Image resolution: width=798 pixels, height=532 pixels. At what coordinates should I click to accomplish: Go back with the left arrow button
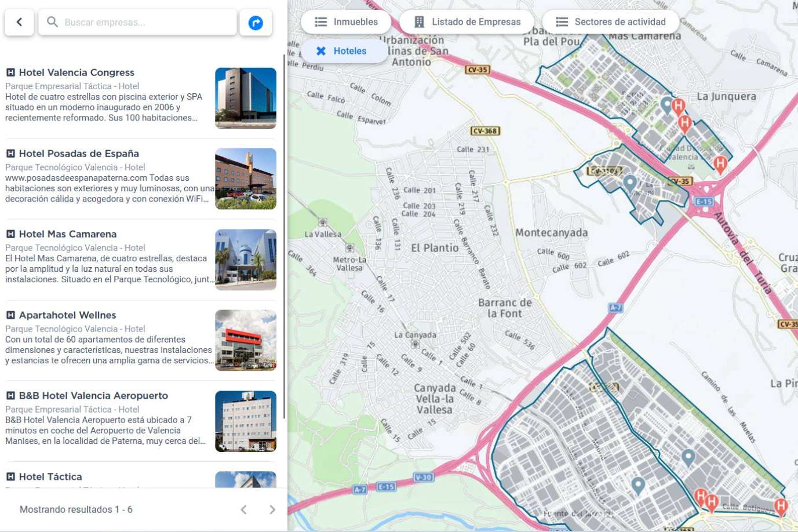point(19,22)
